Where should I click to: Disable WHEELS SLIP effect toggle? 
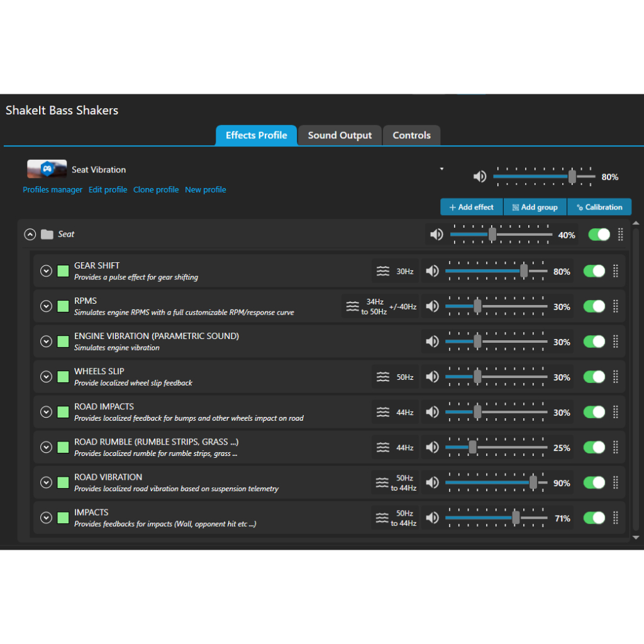594,377
